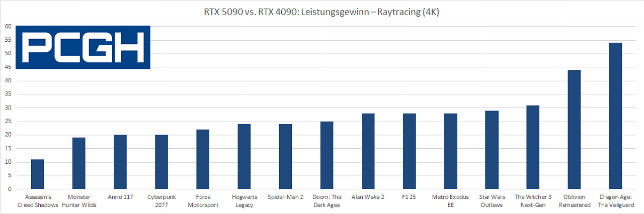
Task: Select The Witcher 3 Next-Gen bar
Action: pyautogui.click(x=533, y=147)
